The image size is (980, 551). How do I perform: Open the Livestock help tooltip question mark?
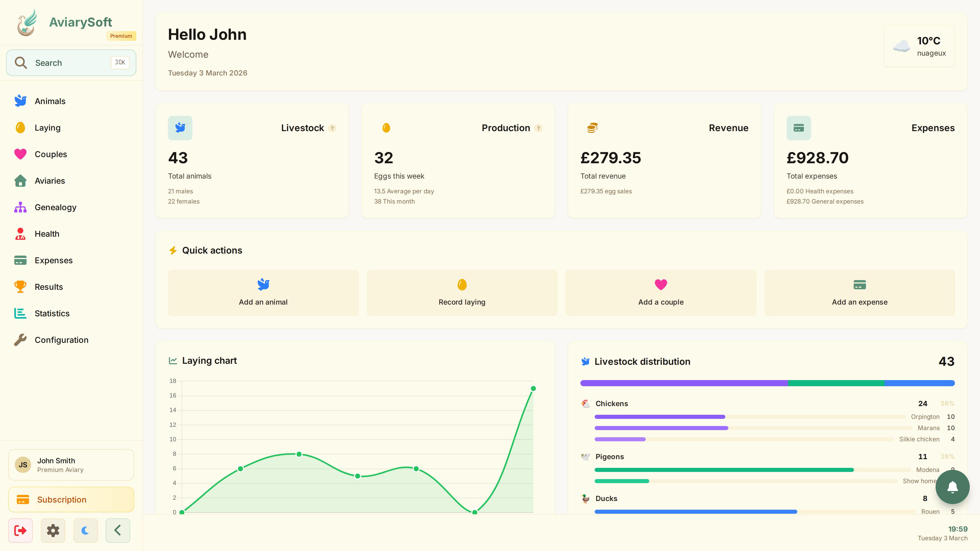click(332, 128)
